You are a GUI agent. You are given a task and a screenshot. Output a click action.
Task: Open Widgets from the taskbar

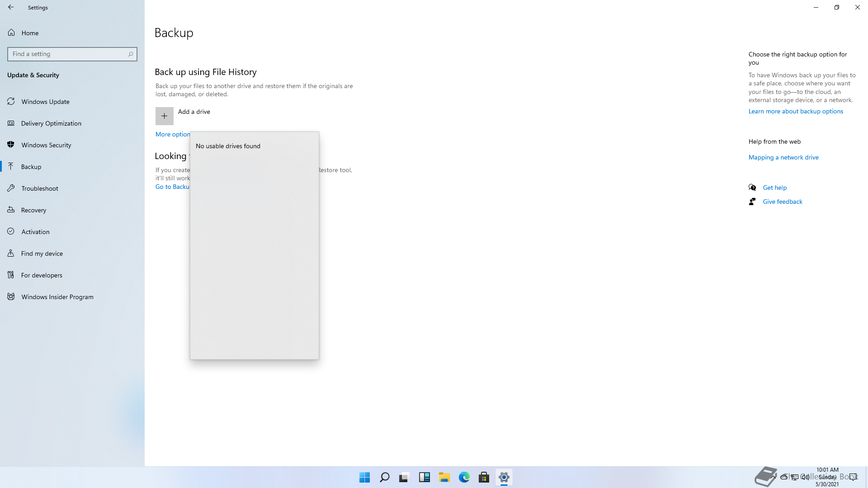[x=425, y=477]
